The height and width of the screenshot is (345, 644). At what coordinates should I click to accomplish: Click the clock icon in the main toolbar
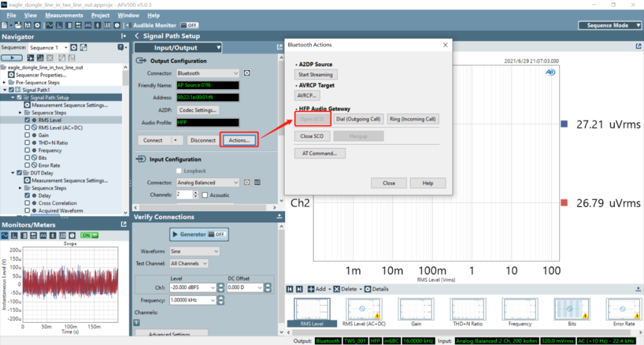pos(117,25)
